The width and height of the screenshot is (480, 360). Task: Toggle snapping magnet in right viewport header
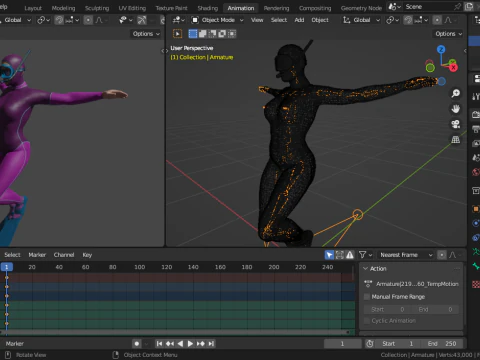(x=408, y=20)
